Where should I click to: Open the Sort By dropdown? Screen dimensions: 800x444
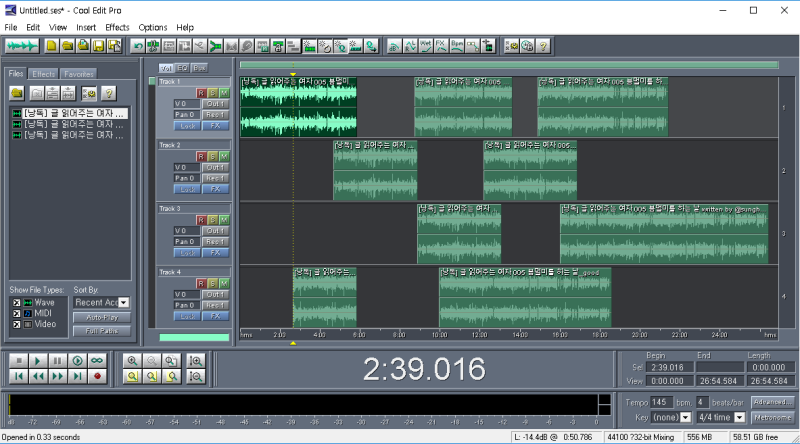[x=123, y=302]
